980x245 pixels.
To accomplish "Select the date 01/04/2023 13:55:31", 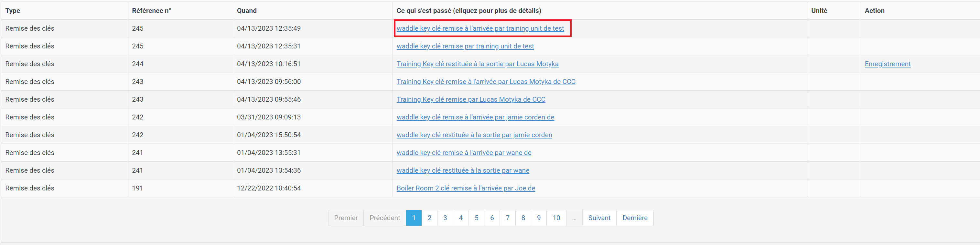I will pyautogui.click(x=269, y=153).
